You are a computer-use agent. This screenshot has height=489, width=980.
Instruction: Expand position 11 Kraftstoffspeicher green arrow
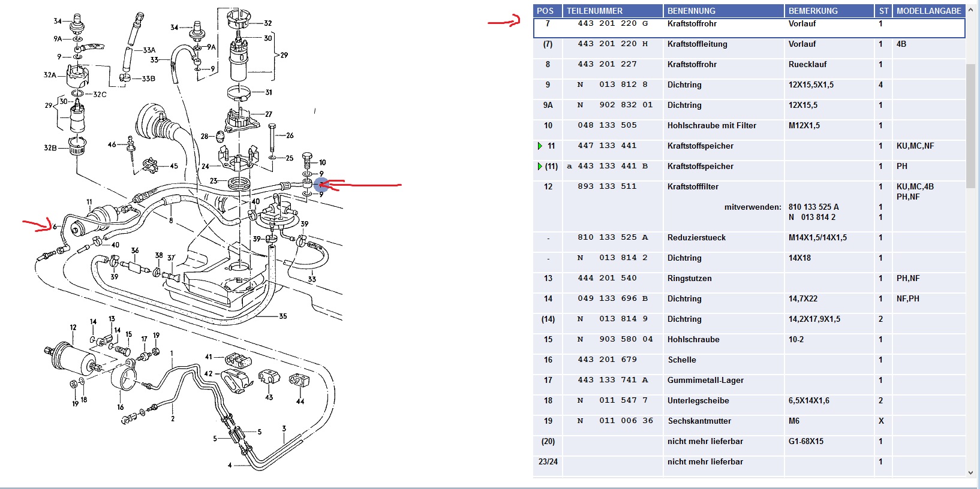click(x=540, y=146)
